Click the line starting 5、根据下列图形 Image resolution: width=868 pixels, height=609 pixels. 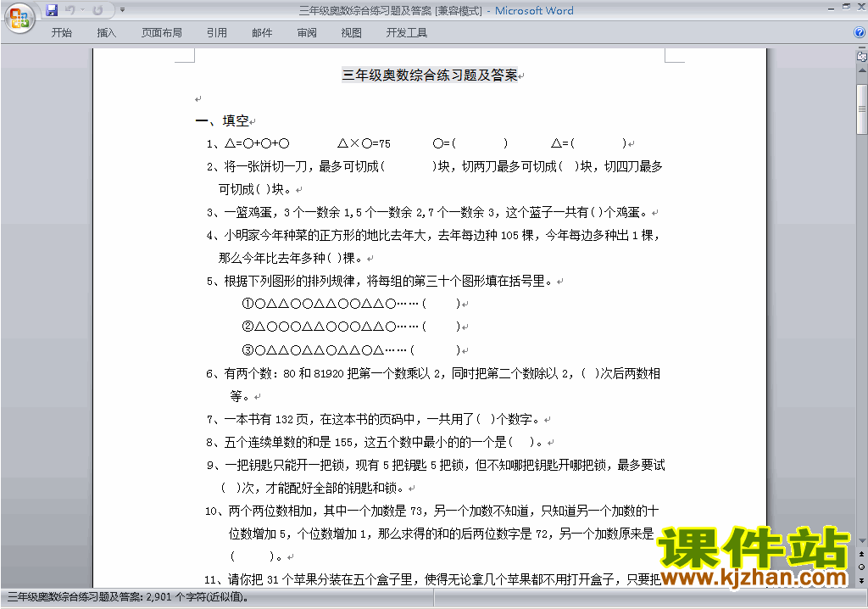(381, 282)
